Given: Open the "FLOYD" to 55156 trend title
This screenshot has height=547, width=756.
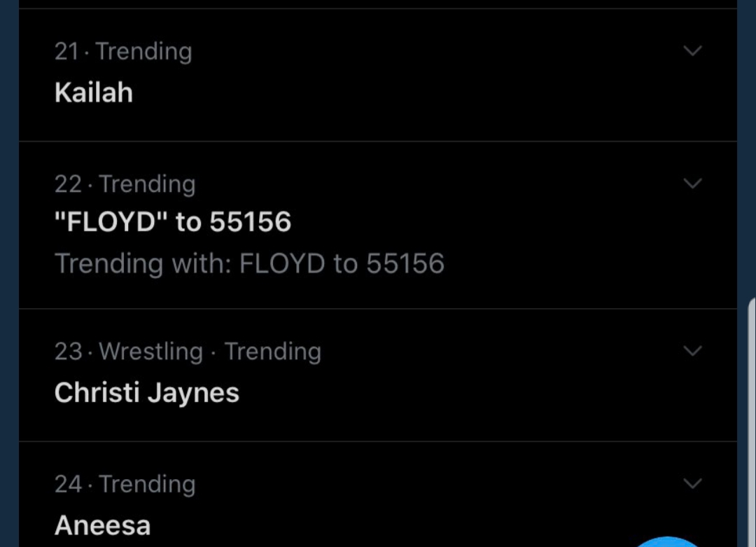Looking at the screenshot, I should pyautogui.click(x=173, y=222).
